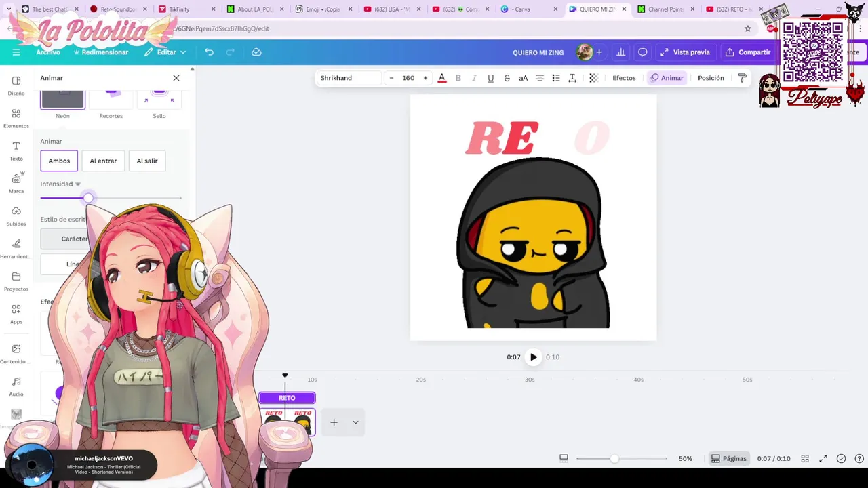Add a new page in timeline

click(334, 422)
